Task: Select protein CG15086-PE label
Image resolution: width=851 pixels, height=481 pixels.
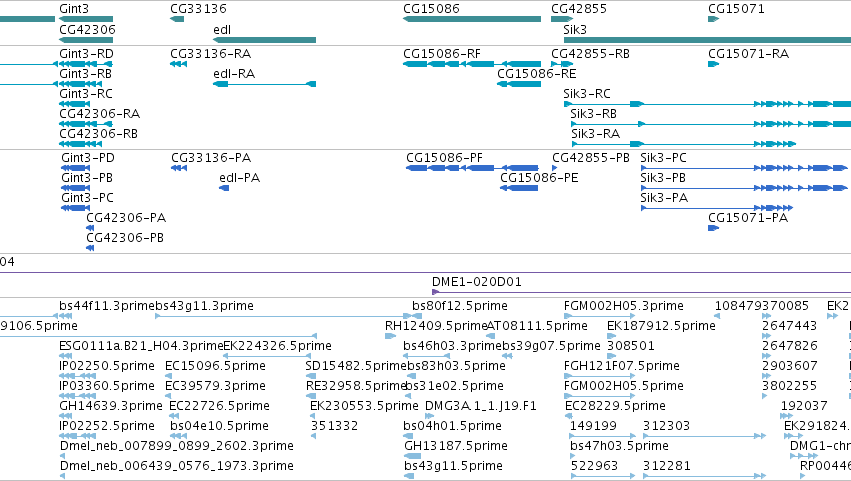Action: point(539,178)
